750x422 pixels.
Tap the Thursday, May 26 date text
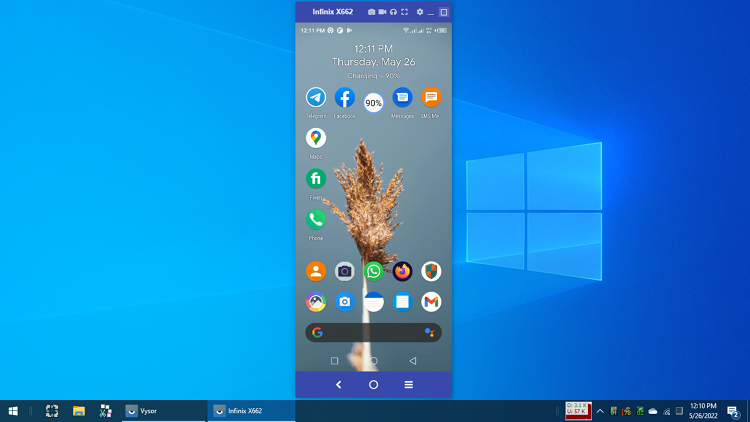[374, 62]
